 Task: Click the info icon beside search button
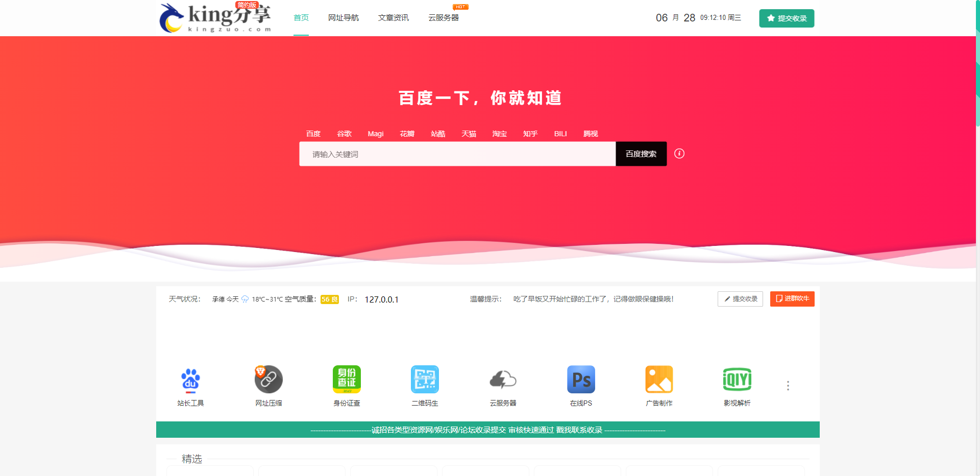click(679, 154)
